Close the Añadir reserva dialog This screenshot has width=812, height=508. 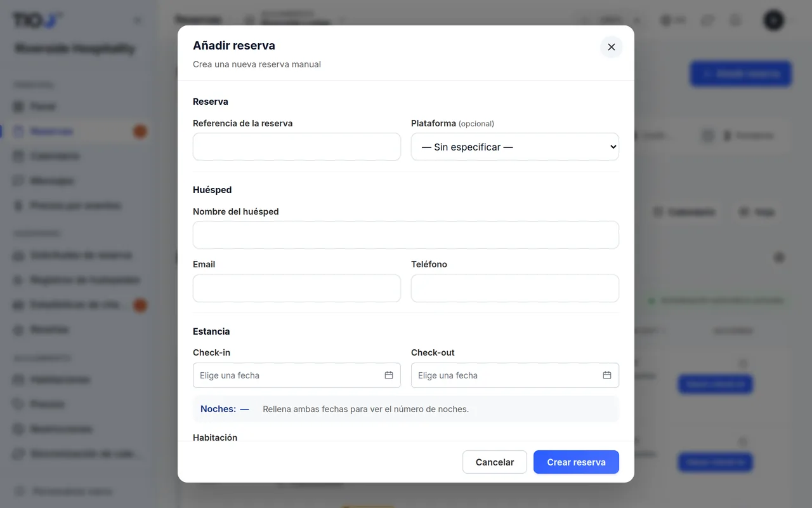coord(612,47)
